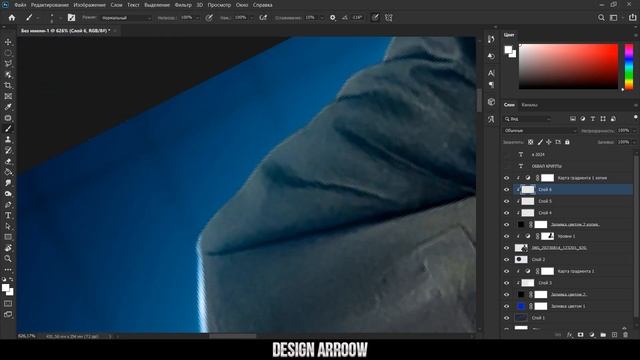This screenshot has width=640, height=360.
Task: Select the Path Selection tool
Action: [8, 226]
